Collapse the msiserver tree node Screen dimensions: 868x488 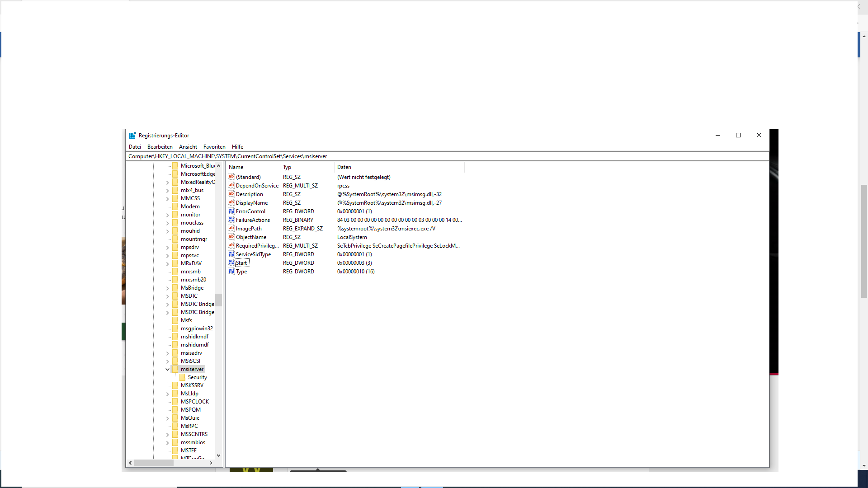point(167,369)
